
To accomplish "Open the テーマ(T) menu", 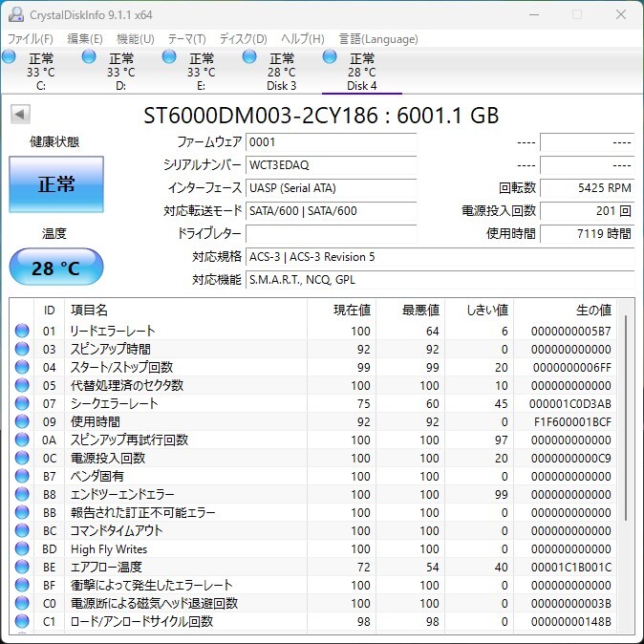I will click(187, 39).
